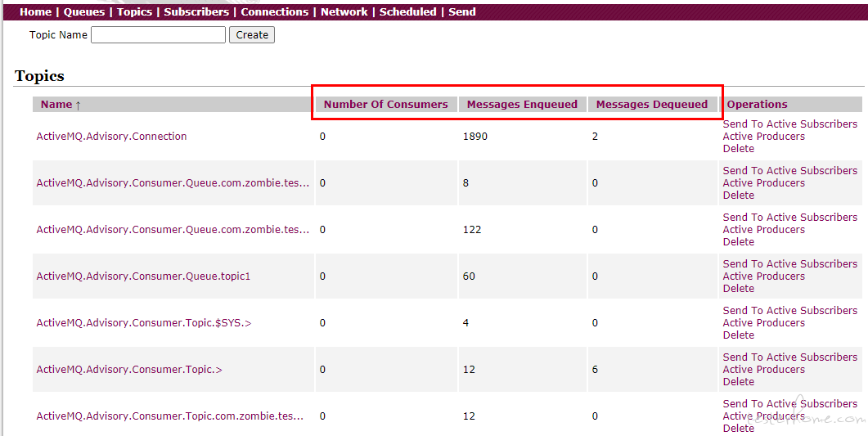Viewport: 868px width, 436px height.
Task: Click the Create button
Action: 252,35
